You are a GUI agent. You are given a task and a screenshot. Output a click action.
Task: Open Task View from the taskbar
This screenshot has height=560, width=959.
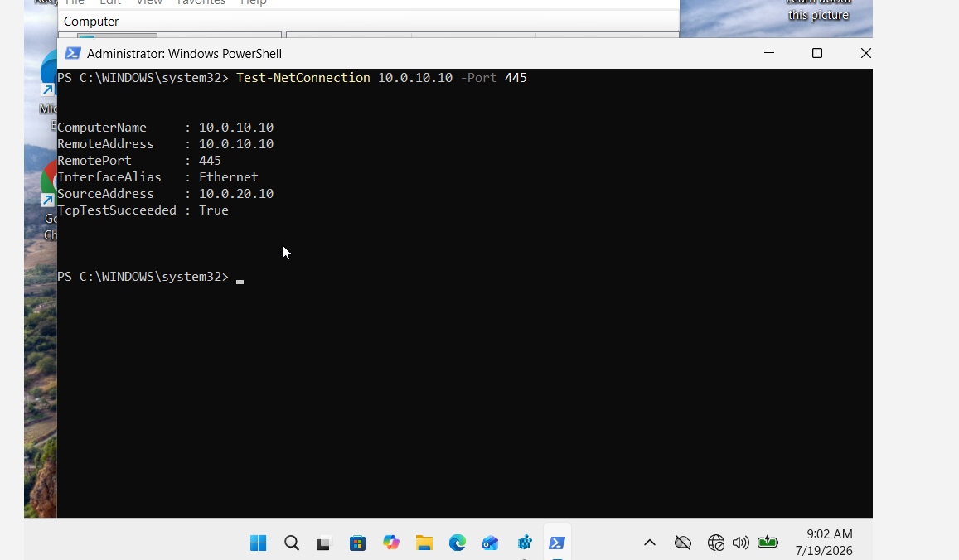click(323, 543)
